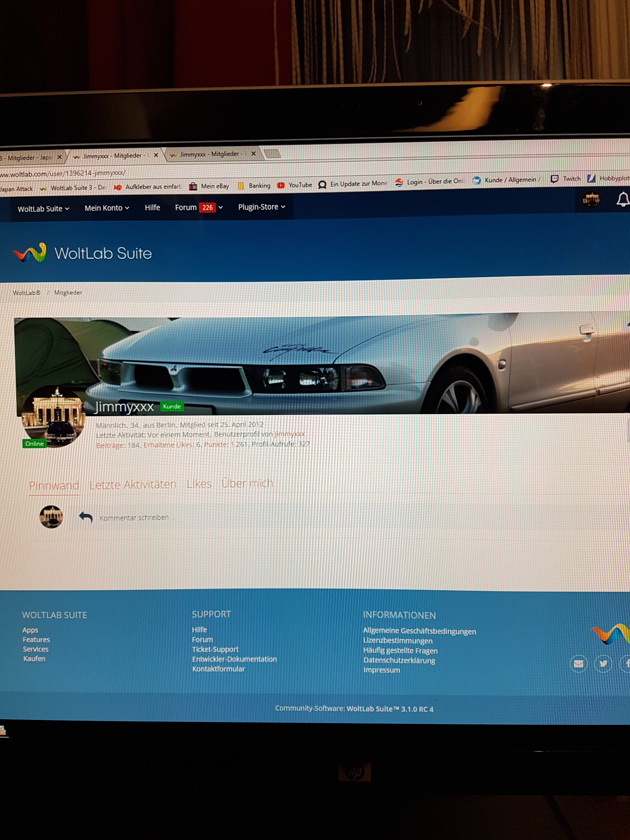The width and height of the screenshot is (630, 840).
Task: Open the Hilfe menu item
Action: 152,208
